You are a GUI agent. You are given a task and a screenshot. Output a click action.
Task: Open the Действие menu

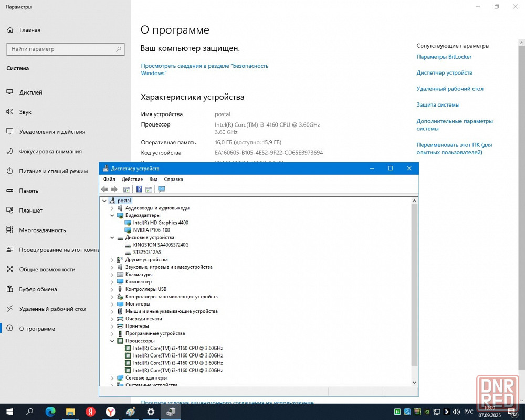point(132,179)
